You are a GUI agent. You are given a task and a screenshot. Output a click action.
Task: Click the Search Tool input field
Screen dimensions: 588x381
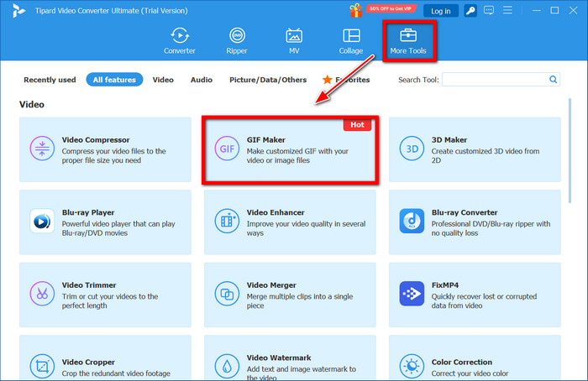point(495,80)
